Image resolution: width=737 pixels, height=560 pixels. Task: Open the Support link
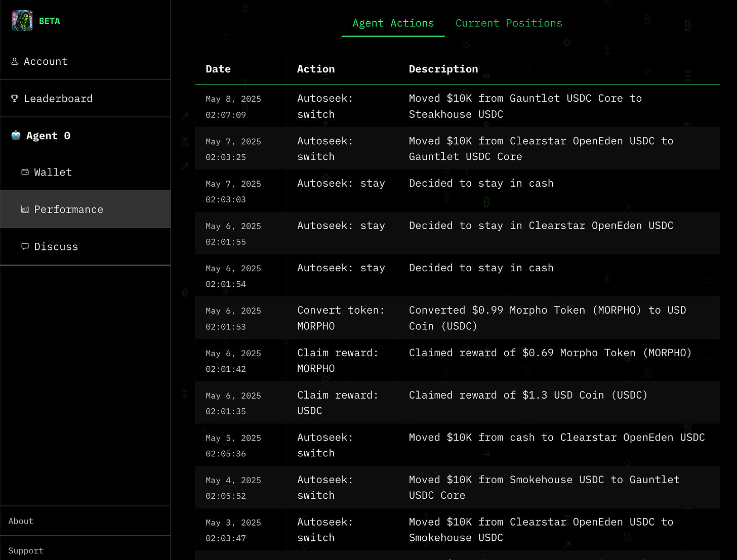[26, 550]
